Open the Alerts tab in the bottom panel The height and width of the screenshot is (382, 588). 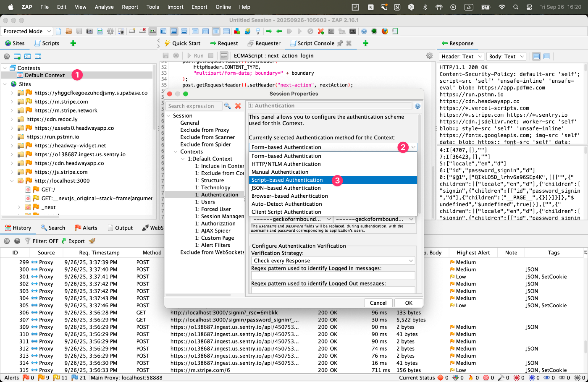[x=86, y=228]
